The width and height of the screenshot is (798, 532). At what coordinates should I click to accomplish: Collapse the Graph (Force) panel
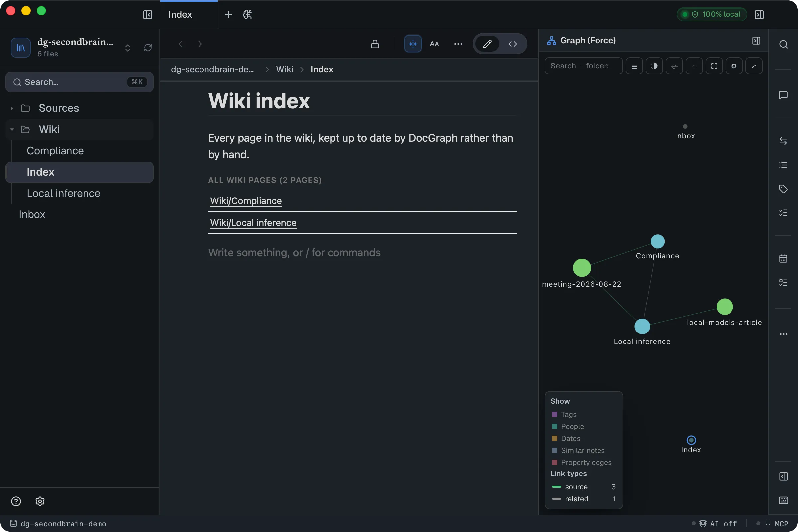757,40
